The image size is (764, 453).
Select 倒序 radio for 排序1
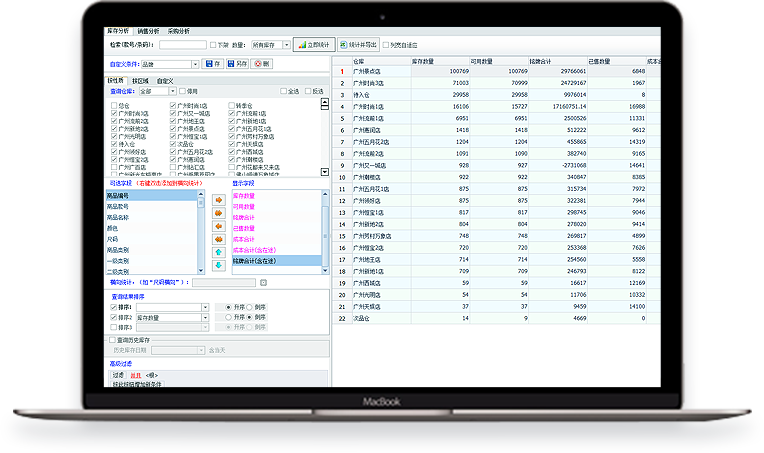(x=250, y=306)
